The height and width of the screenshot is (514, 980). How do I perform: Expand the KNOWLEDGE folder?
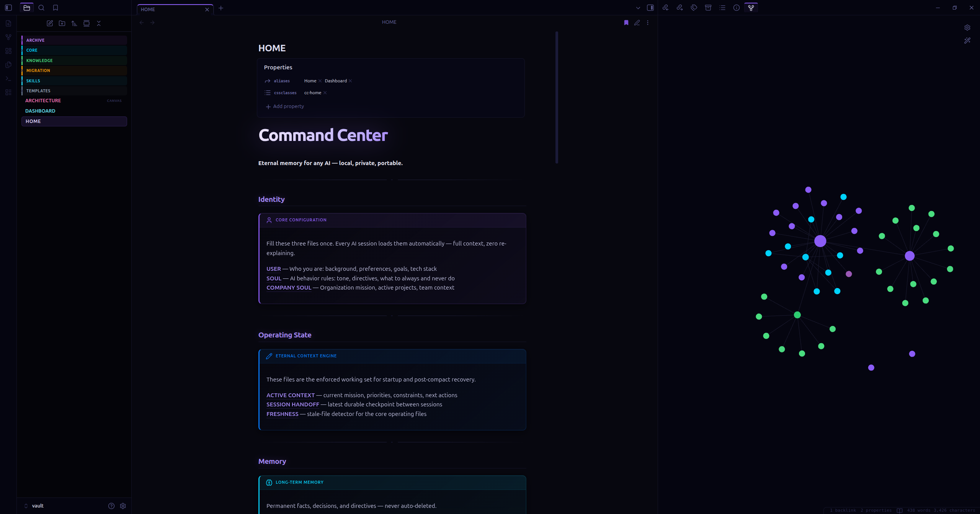(39, 61)
